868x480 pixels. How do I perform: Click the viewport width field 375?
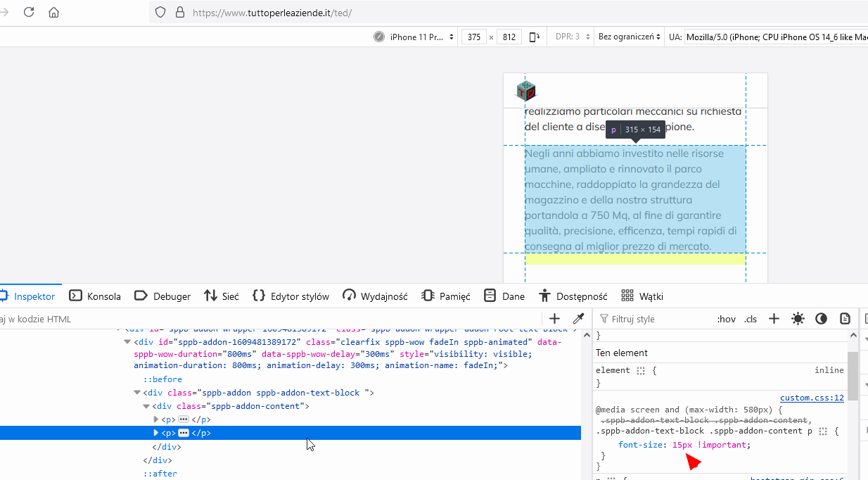[x=474, y=37]
